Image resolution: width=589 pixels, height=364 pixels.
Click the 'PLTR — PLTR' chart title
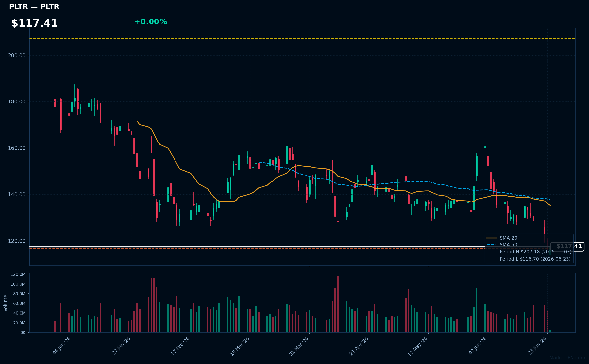click(34, 7)
